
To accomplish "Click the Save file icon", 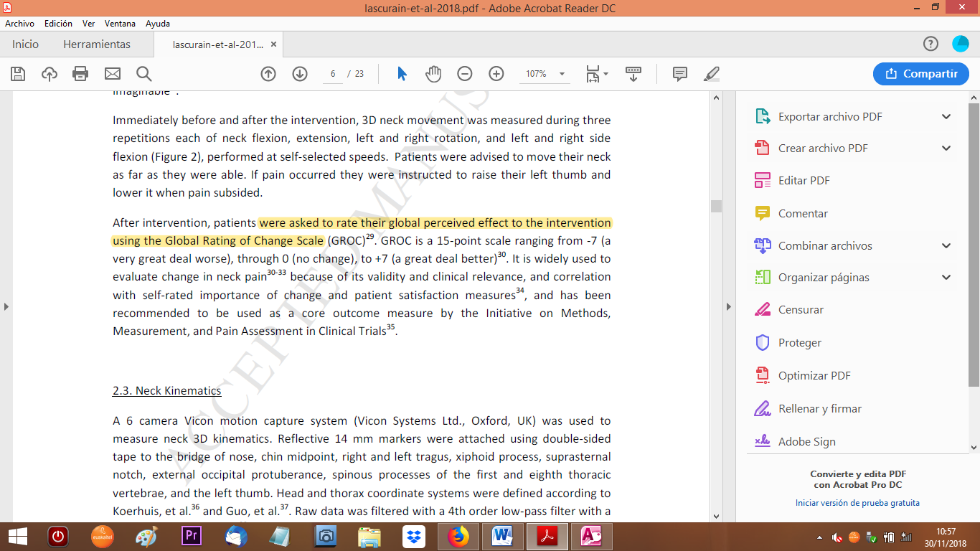I will tap(18, 74).
